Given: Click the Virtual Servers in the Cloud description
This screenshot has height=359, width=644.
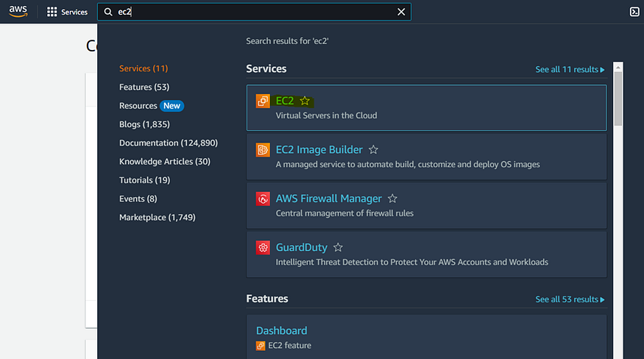Looking at the screenshot, I should point(326,115).
